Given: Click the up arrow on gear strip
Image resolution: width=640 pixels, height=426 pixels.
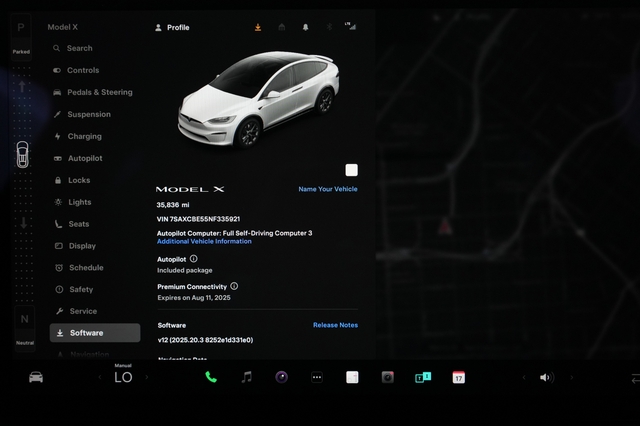Looking at the screenshot, I should click(x=22, y=86).
